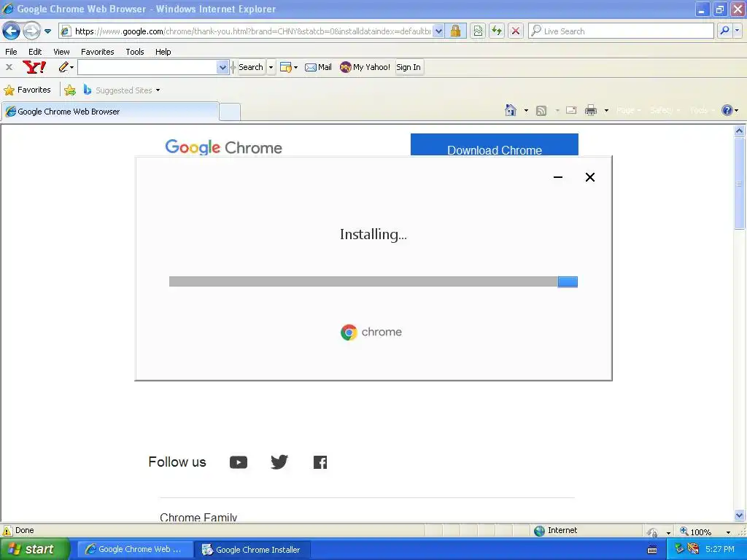
Task: Open a new blank tab
Action: click(x=230, y=112)
